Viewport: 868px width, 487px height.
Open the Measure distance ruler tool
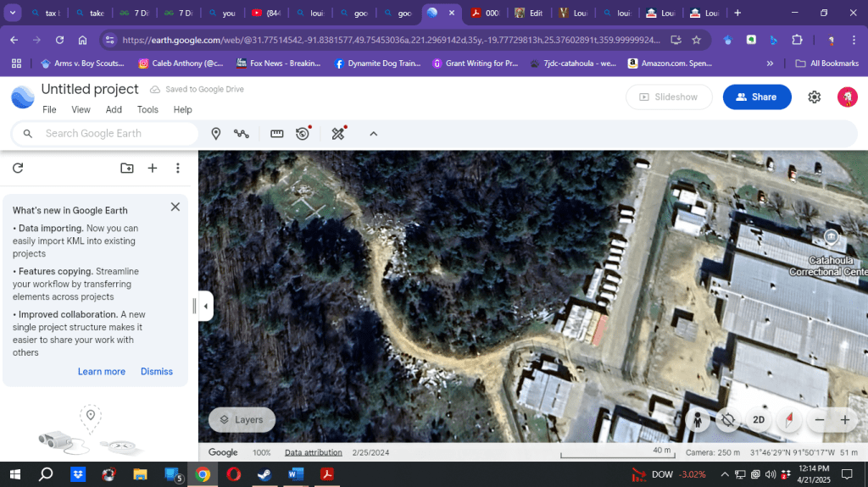point(277,134)
